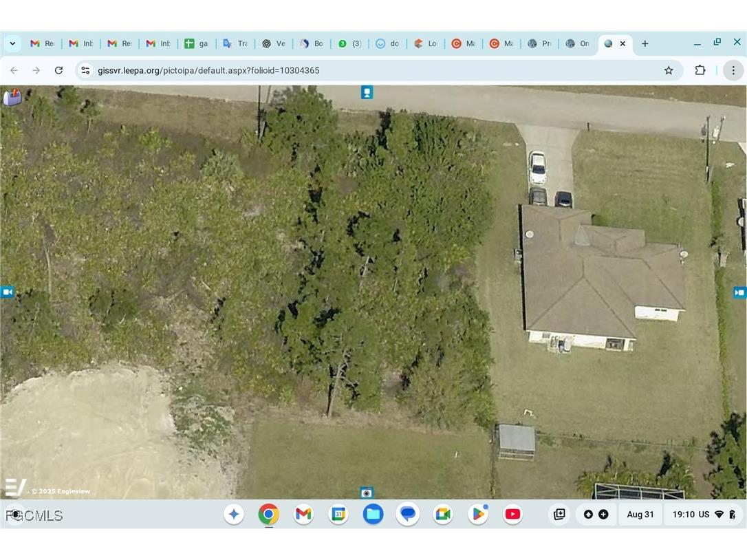Open Chrome's three-dot menu
This screenshot has height=560, width=747.
click(x=733, y=69)
